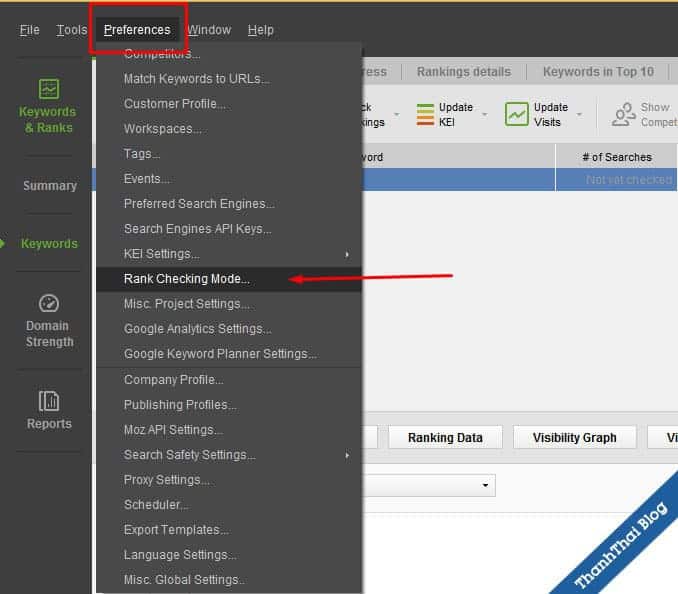Viewport: 678px width, 594px height.
Task: Switch to Keywords in Top 10 tab
Action: click(598, 72)
